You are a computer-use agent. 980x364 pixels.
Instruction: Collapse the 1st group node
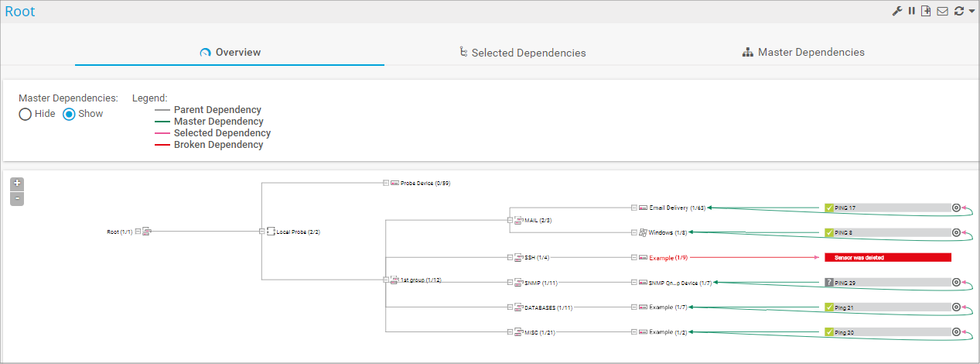coord(385,280)
